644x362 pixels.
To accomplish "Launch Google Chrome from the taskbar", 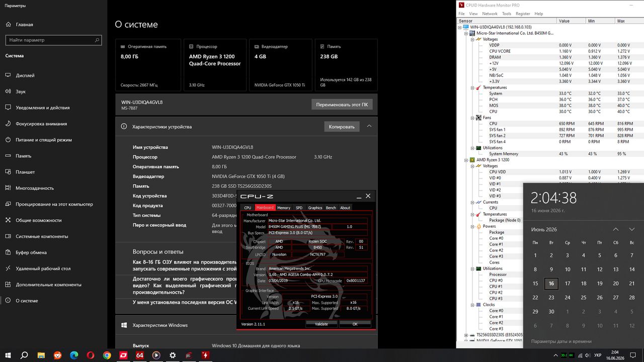I will 107,355.
